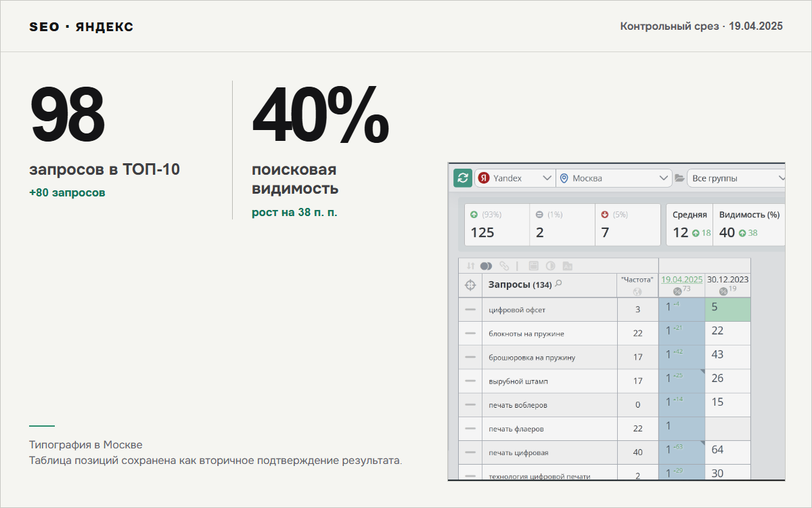This screenshot has height=508, width=812.
Task: Click the "+80 запросов" green caption
Action: click(x=67, y=192)
